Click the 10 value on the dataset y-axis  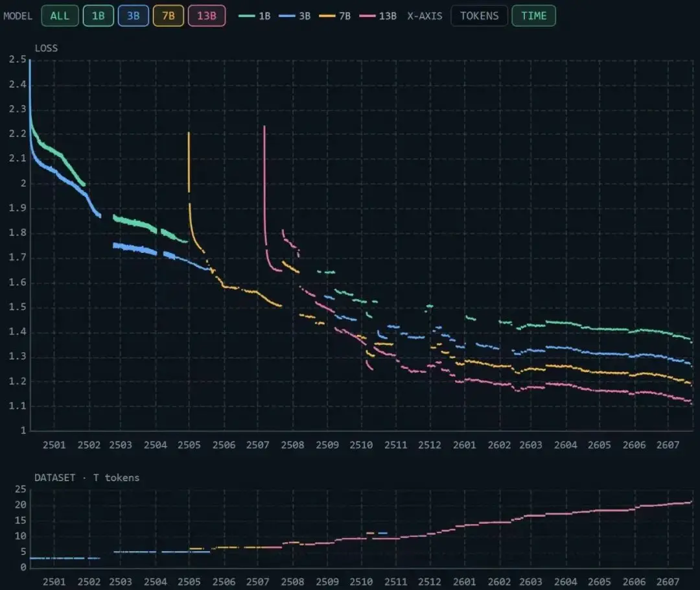pos(21,536)
